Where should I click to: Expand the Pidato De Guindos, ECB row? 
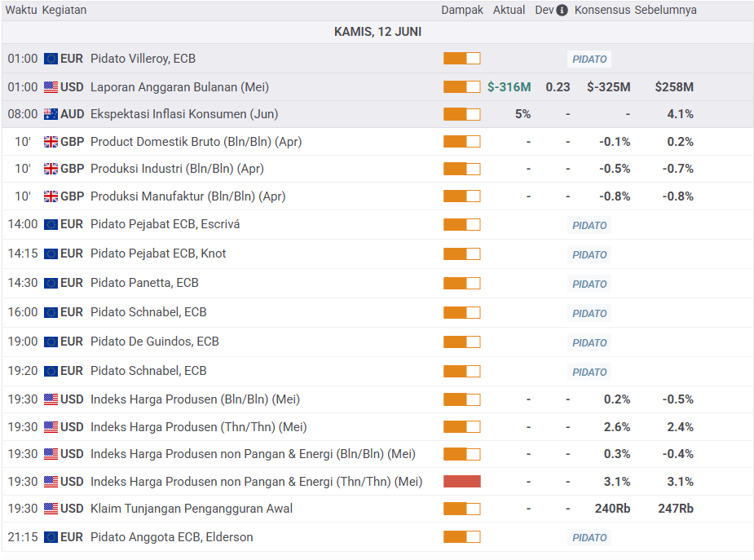click(x=155, y=342)
